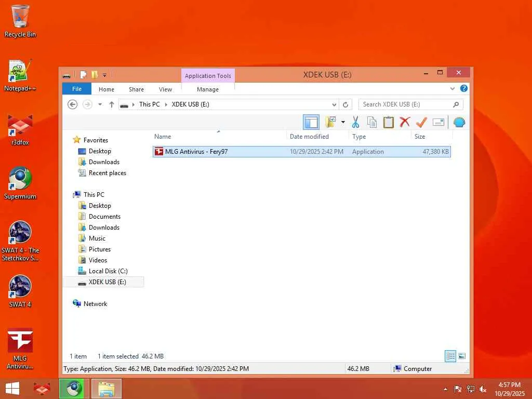
Task: Select Favorites in the navigation pane
Action: 96,140
